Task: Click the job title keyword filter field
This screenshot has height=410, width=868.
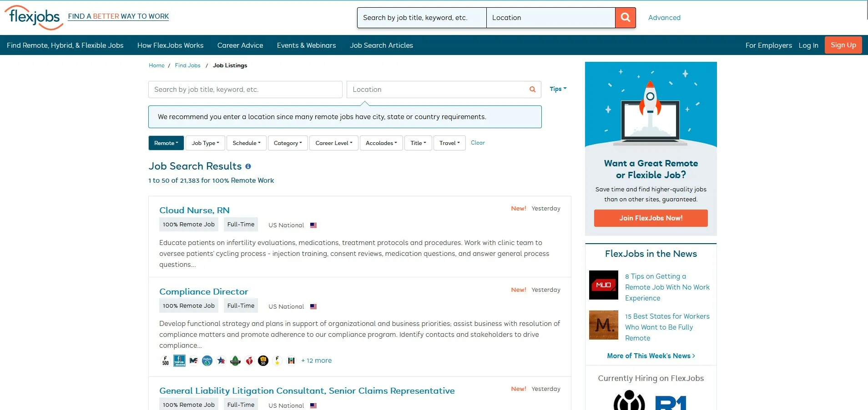Action: click(x=245, y=90)
